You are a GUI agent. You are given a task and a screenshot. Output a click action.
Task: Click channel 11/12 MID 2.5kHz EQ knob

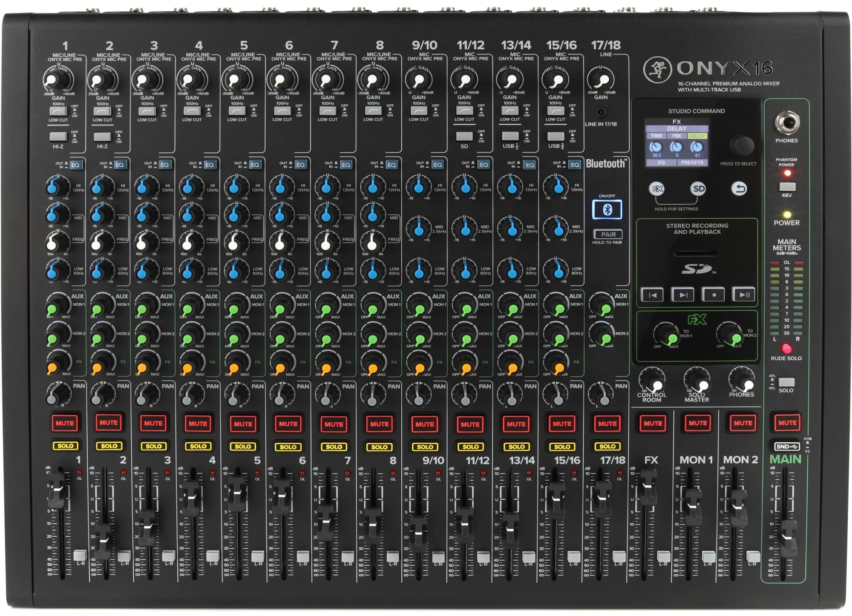(x=465, y=228)
